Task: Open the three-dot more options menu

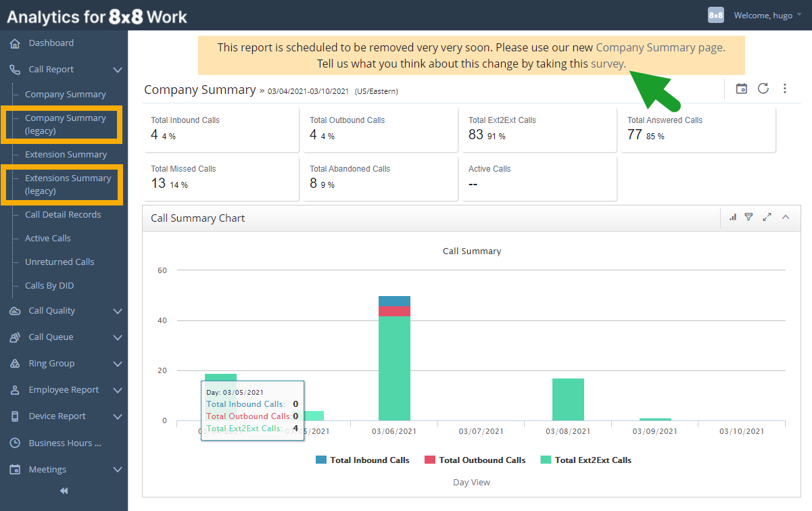Action: 784,89
